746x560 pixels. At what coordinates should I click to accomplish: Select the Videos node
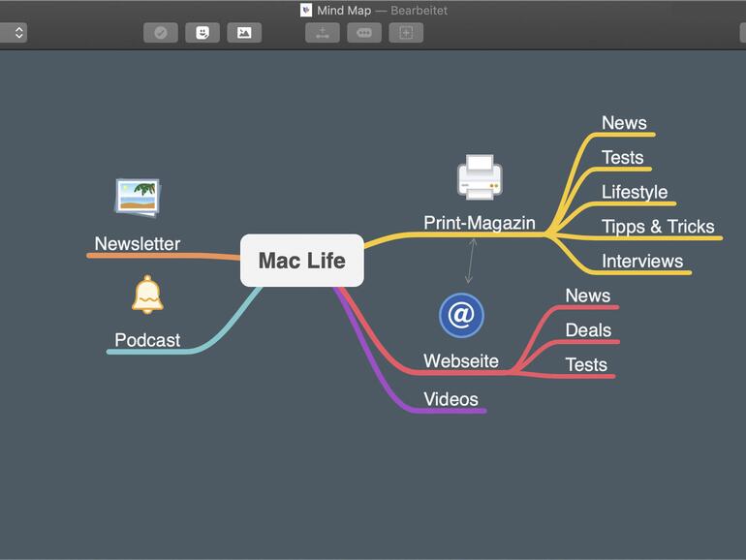(x=451, y=399)
